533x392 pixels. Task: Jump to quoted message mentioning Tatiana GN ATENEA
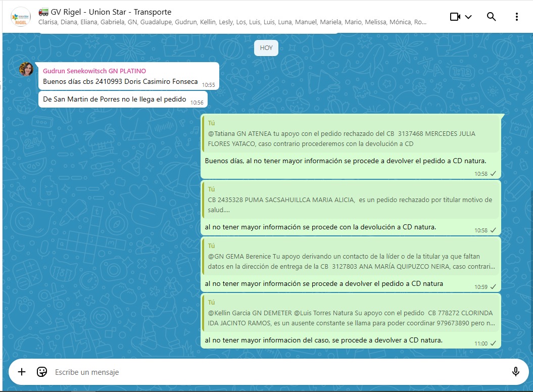pos(351,135)
